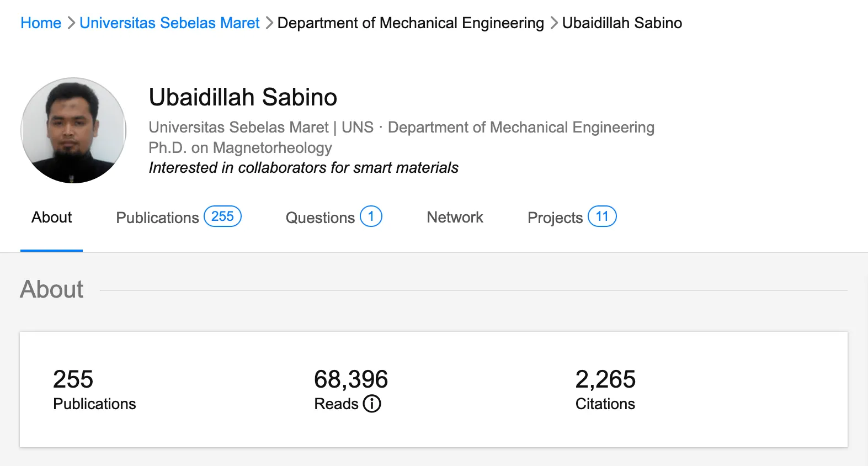Click the Ubaidillah Sabino breadcrumb item

click(x=622, y=23)
